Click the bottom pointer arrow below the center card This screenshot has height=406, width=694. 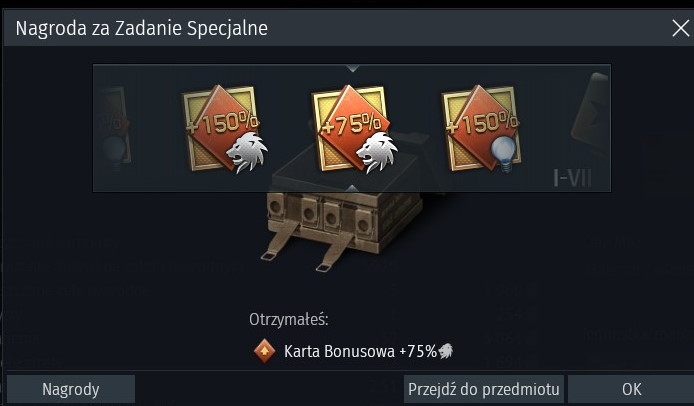(352, 189)
